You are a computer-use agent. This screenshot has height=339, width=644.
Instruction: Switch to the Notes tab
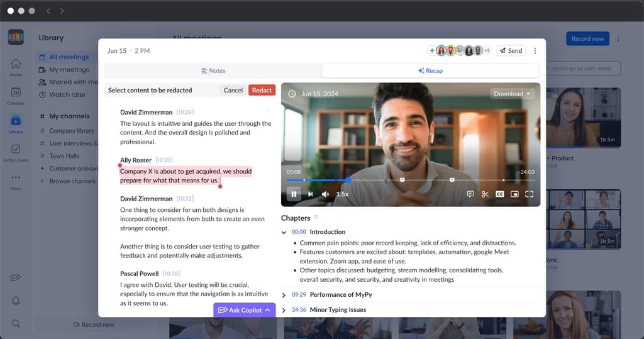click(x=213, y=70)
